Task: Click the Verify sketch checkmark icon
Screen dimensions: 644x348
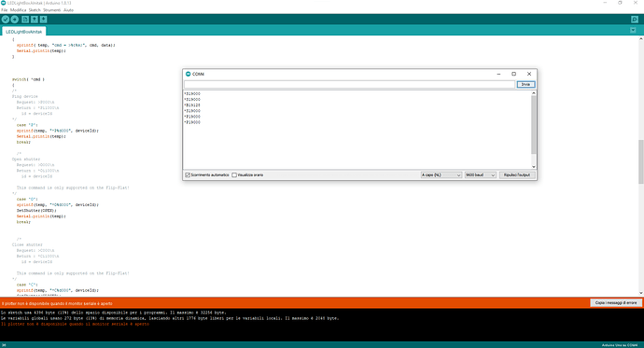Action: coord(6,20)
